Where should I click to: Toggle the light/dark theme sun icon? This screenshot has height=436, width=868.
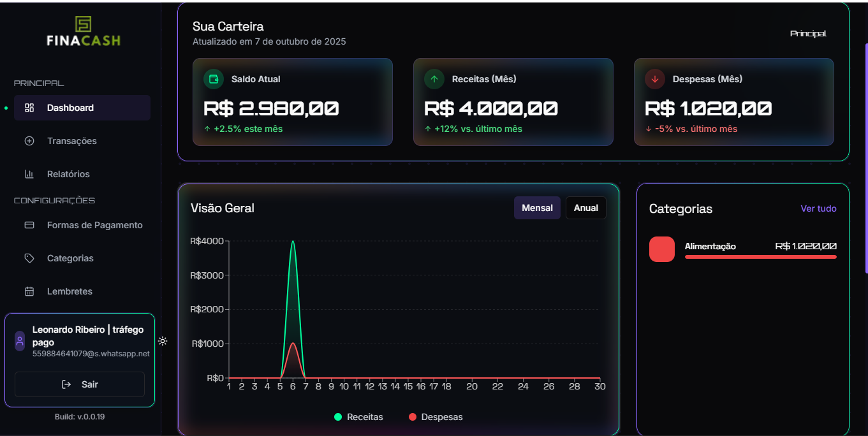[163, 341]
